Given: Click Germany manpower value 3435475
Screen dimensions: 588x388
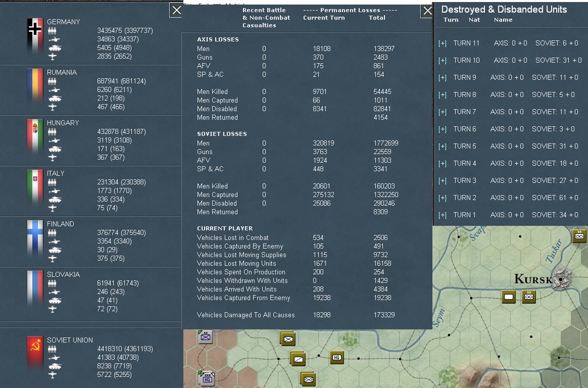Looking at the screenshot, I should coord(110,31).
